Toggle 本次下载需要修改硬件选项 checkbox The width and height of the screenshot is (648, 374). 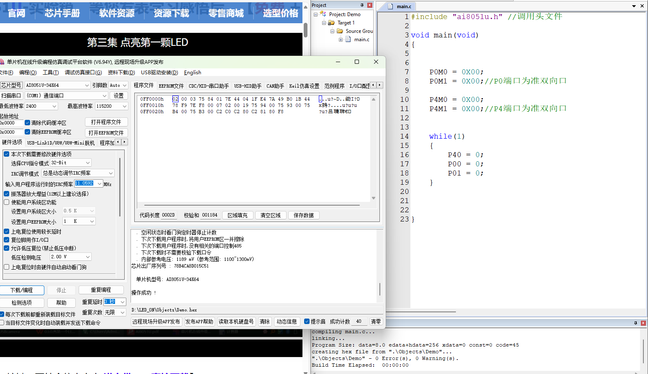7,154
